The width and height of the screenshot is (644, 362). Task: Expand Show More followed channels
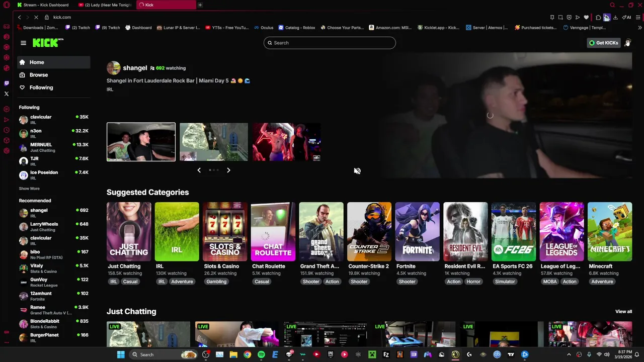pos(29,189)
